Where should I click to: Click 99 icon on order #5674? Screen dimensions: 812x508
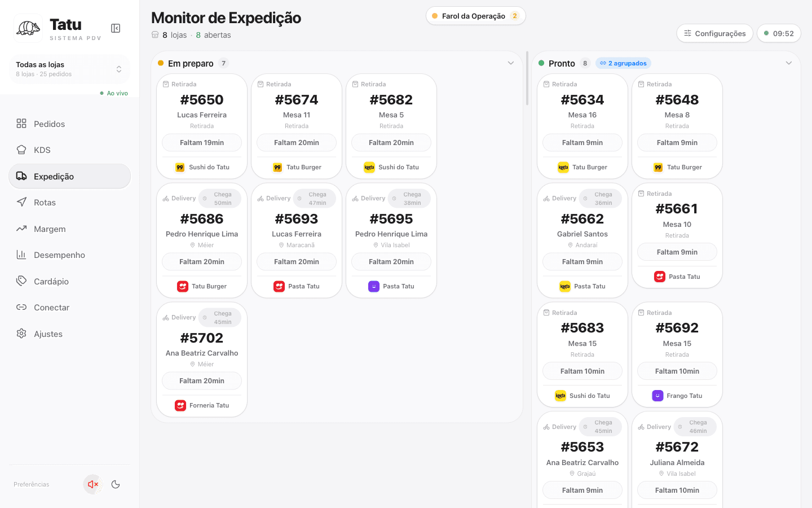(277, 167)
